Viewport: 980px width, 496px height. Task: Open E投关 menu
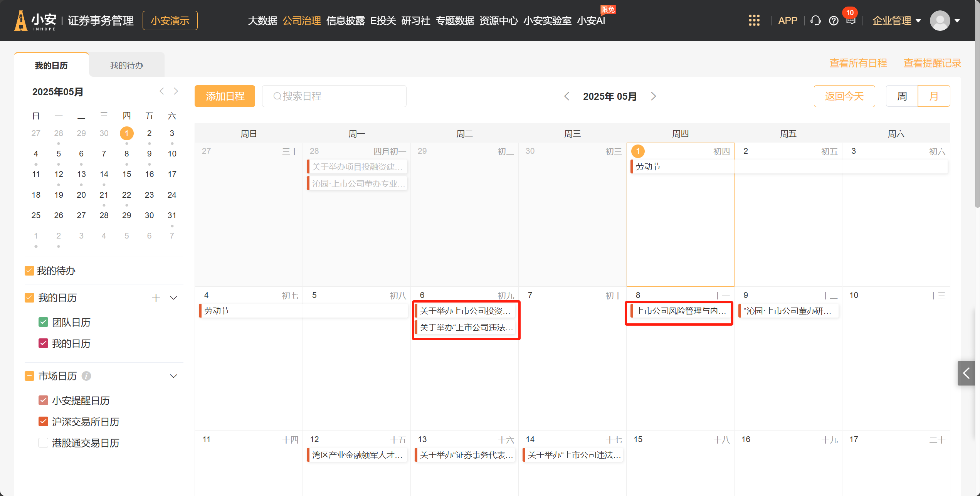(383, 20)
